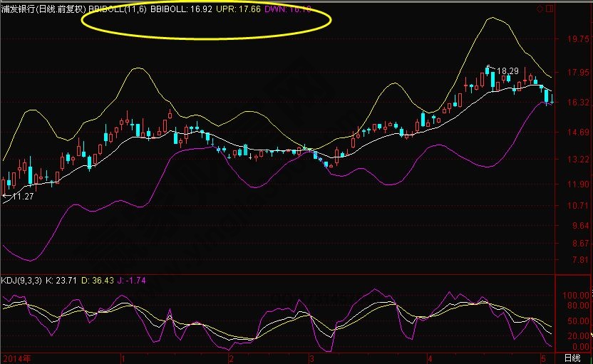The image size is (593, 364).
Task: Click the 100.00 level on KDJ axis
Action: 573,294
